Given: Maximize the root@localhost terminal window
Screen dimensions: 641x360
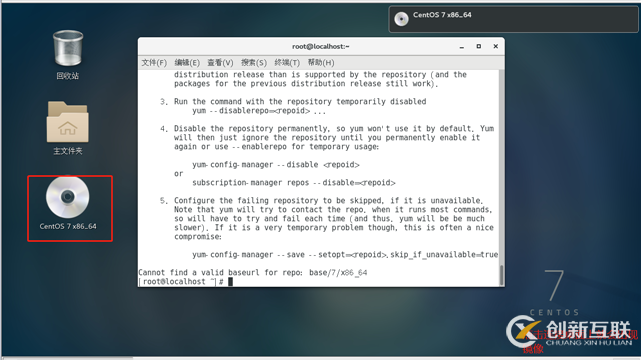Looking at the screenshot, I should point(478,47).
